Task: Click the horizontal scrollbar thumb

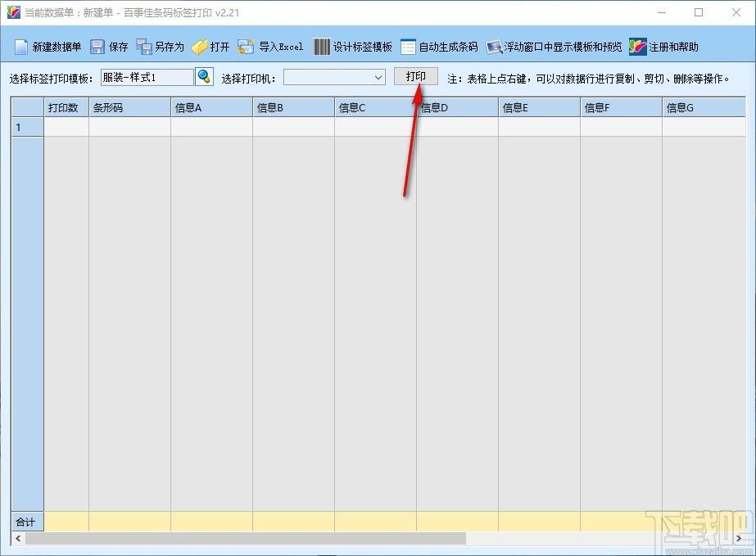Action: (x=246, y=538)
